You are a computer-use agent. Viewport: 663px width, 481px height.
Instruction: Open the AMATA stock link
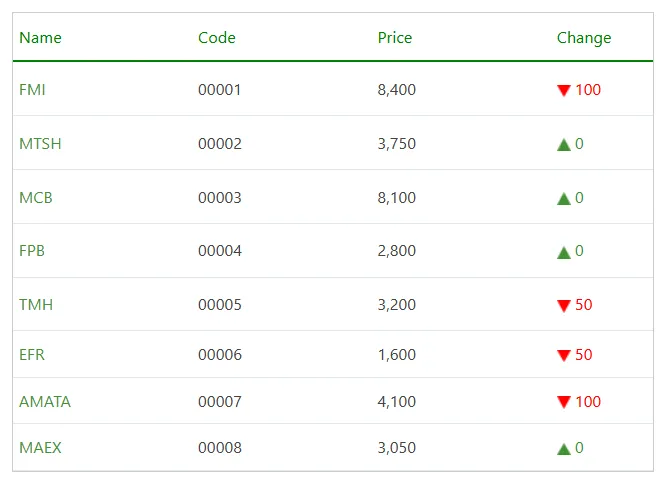tap(45, 402)
